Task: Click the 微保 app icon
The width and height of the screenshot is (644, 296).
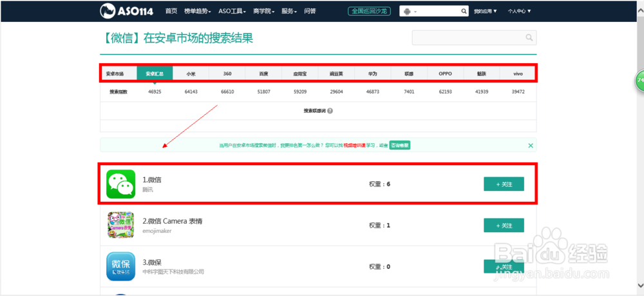Action: click(x=121, y=266)
